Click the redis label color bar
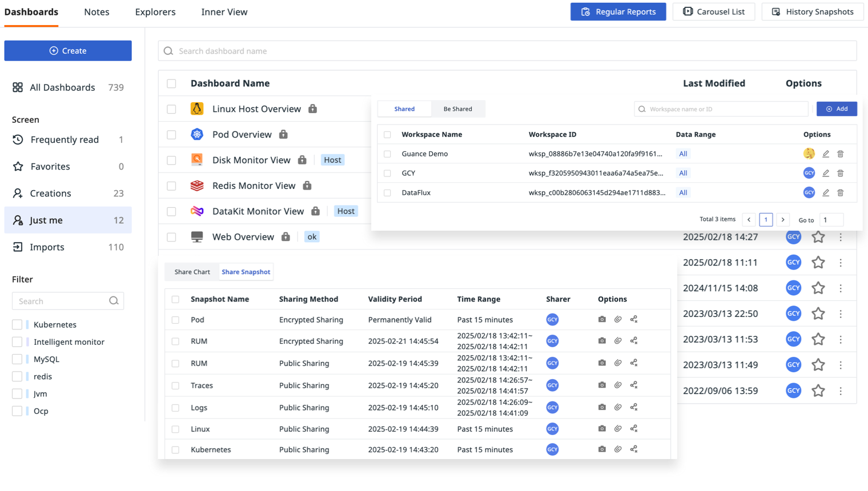Viewport: 868px width, 491px height. pyautogui.click(x=27, y=376)
